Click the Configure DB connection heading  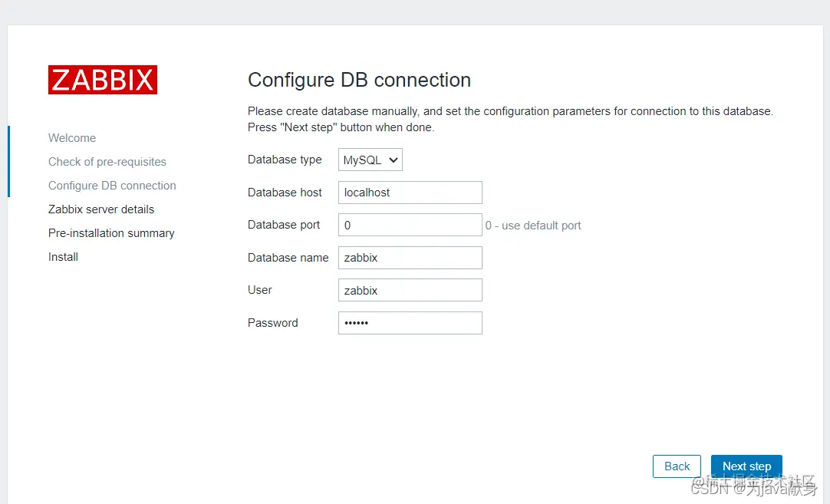[x=360, y=81]
